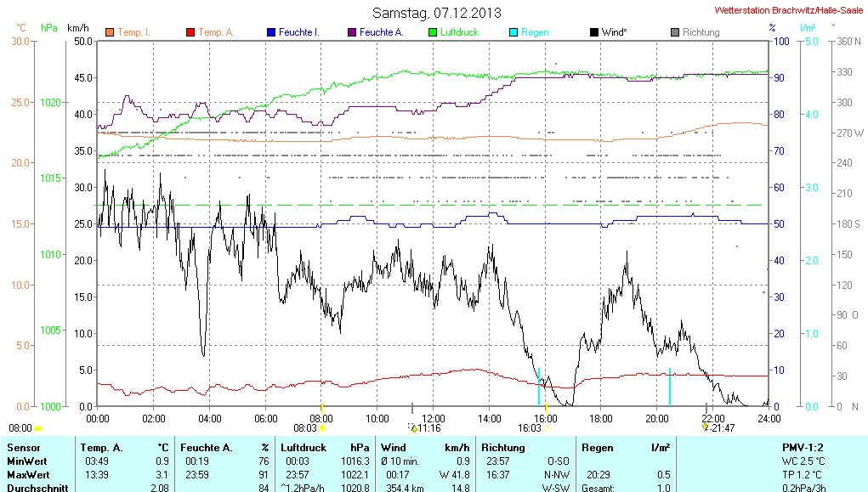Click the sunset sun icon at 16:03
This screenshot has width=868, height=492.
546,428
